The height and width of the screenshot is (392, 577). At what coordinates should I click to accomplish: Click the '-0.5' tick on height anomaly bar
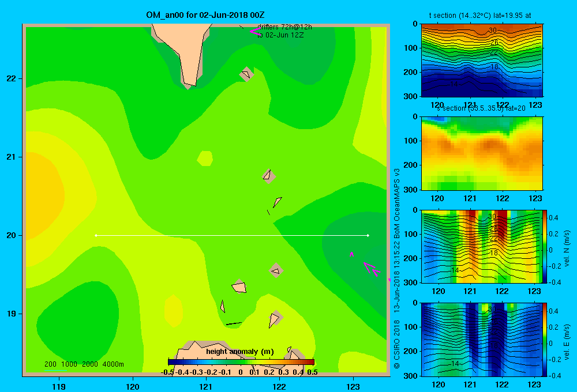click(x=167, y=372)
